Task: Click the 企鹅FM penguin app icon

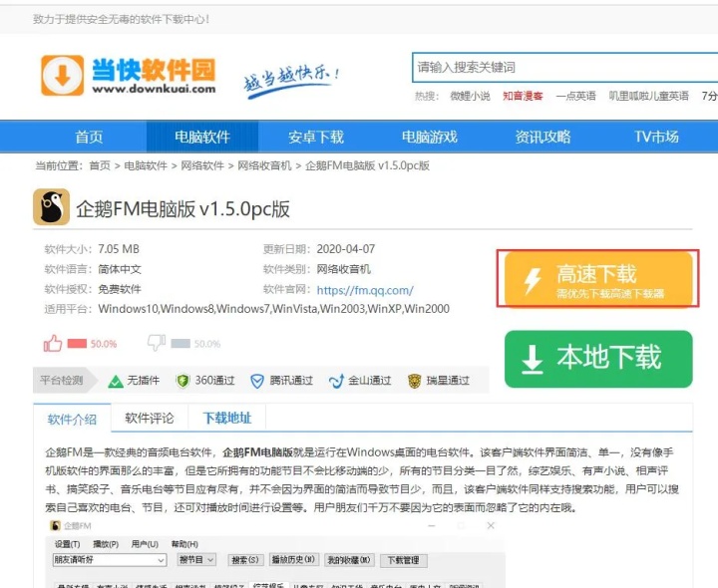Action: click(x=51, y=207)
